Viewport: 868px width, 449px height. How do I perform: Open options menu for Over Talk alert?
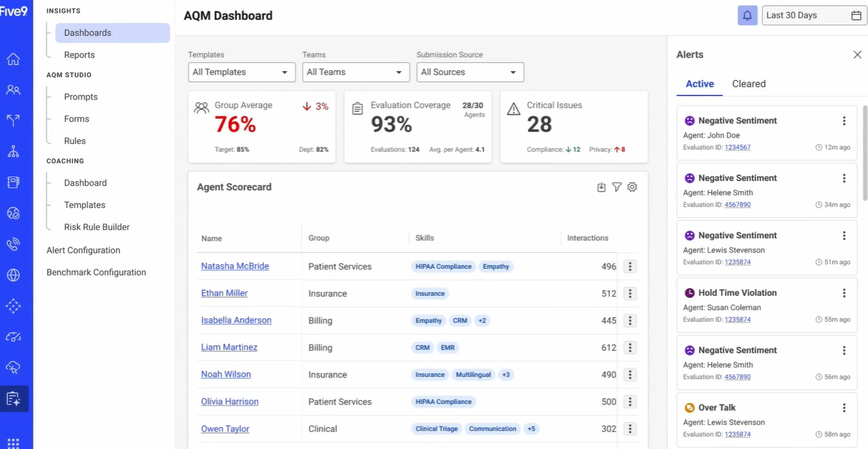844,408
